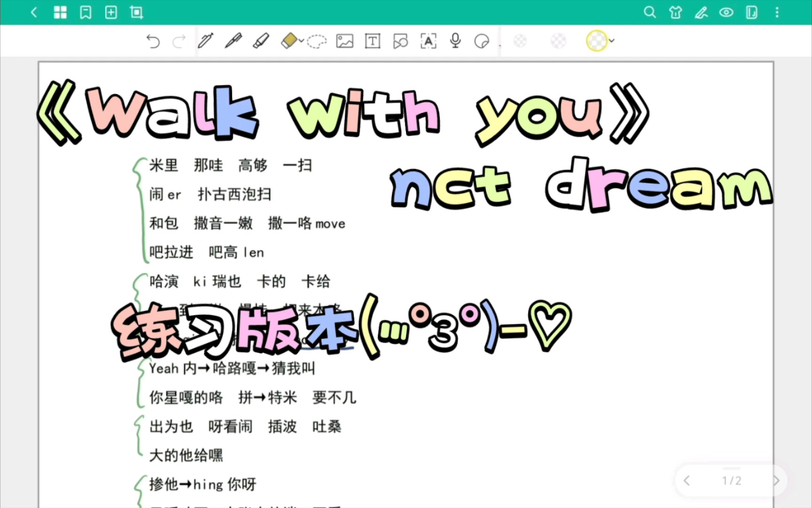Go to the previous page arrow

click(687, 481)
